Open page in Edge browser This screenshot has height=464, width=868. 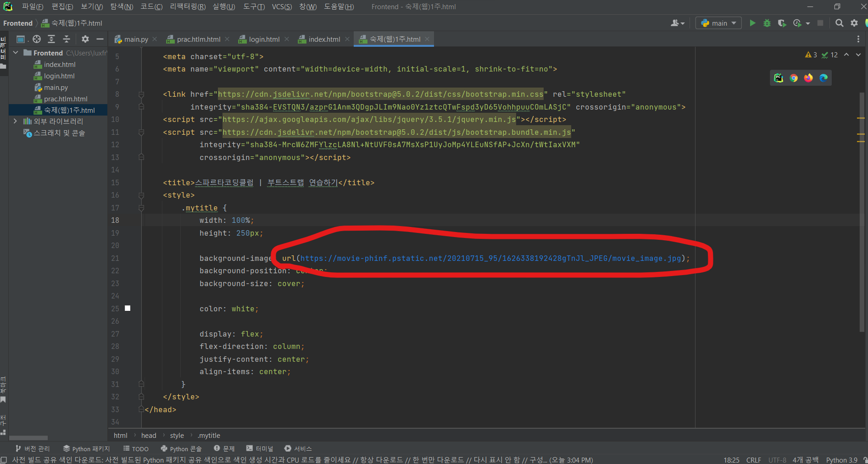point(823,78)
